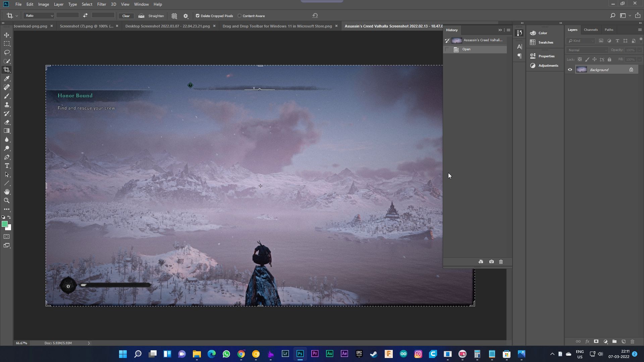The height and width of the screenshot is (362, 644).
Task: Click the Open state in History panel
Action: (x=467, y=49)
